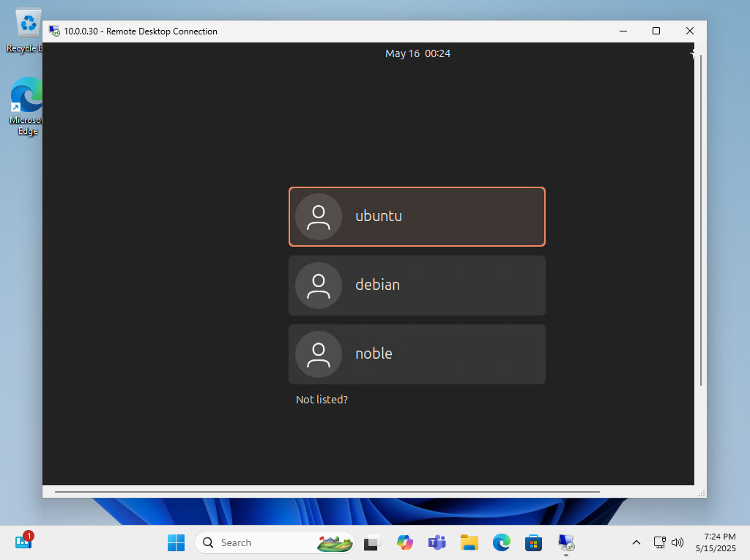
Task: Select the Microsoft Edge desktop shortcut
Action: pos(26,107)
